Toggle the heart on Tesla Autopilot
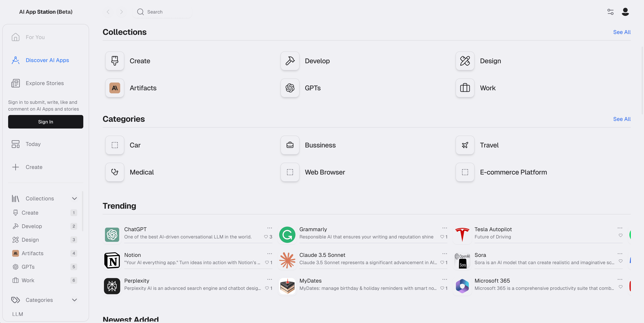 pos(620,235)
